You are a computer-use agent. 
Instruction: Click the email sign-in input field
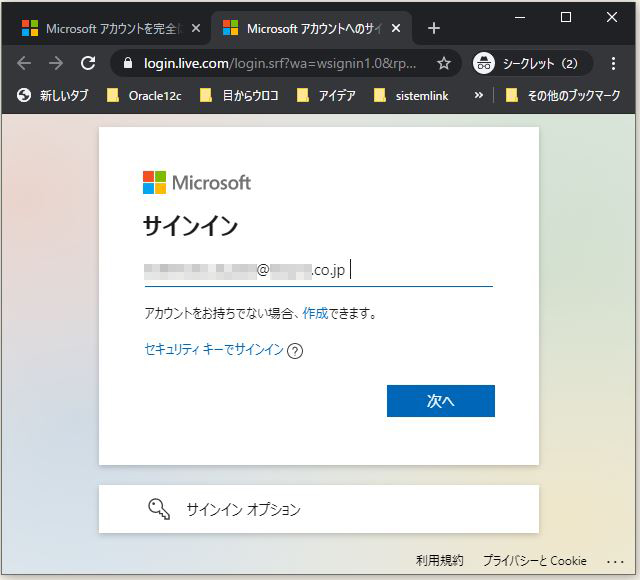(x=318, y=271)
